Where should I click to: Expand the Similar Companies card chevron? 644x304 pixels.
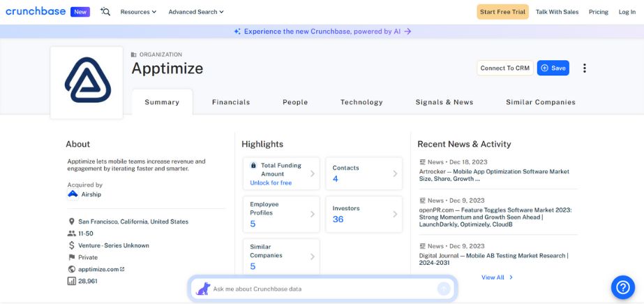pos(312,256)
